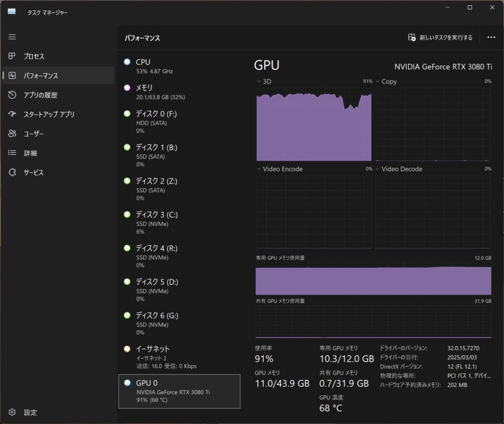This screenshot has height=424, width=504.
Task: Click the more options ellipsis button
Action: [x=491, y=37]
